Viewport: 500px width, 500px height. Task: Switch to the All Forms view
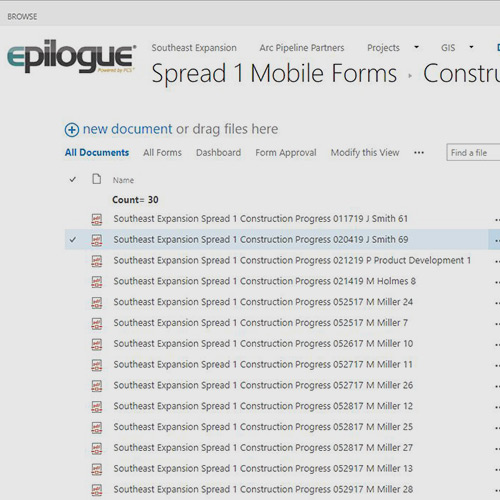point(162,153)
